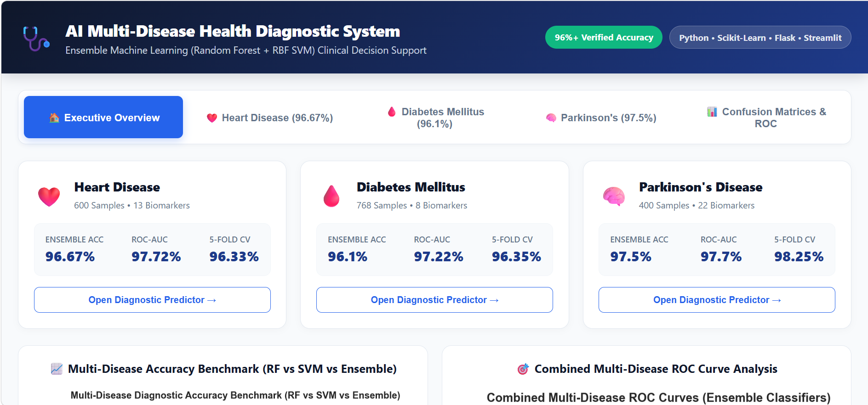Click the Ensemble Machine Learning subtitle text
The height and width of the screenshot is (405, 868).
(x=246, y=50)
